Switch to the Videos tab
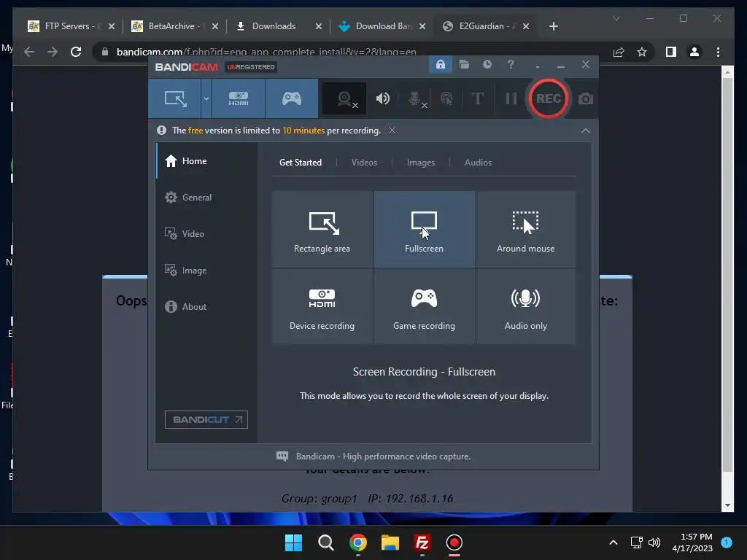This screenshot has height=560, width=747. (364, 163)
